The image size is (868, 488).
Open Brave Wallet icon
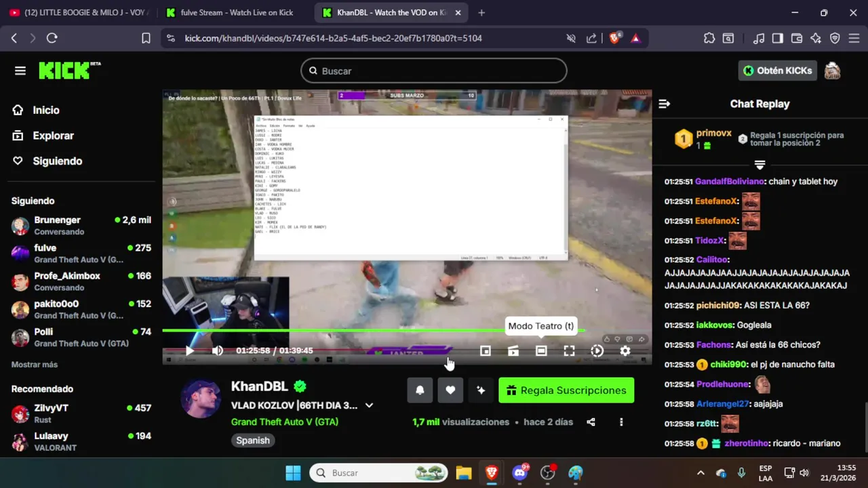797,39
